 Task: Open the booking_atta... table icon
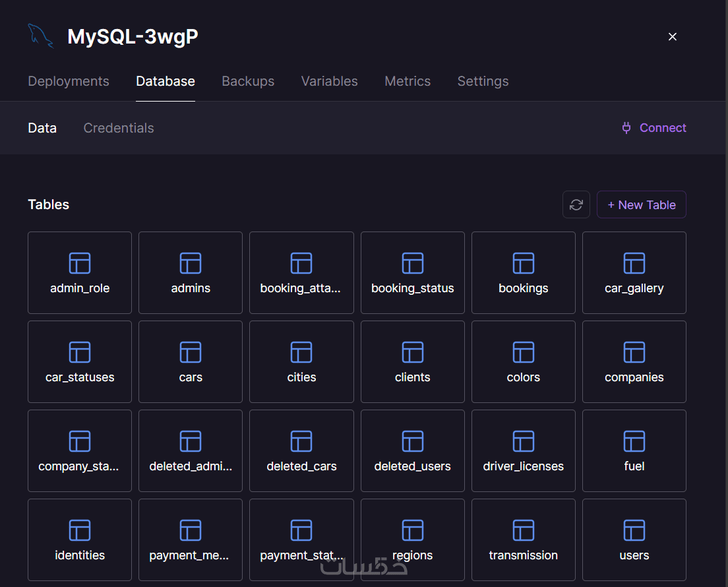(x=301, y=263)
